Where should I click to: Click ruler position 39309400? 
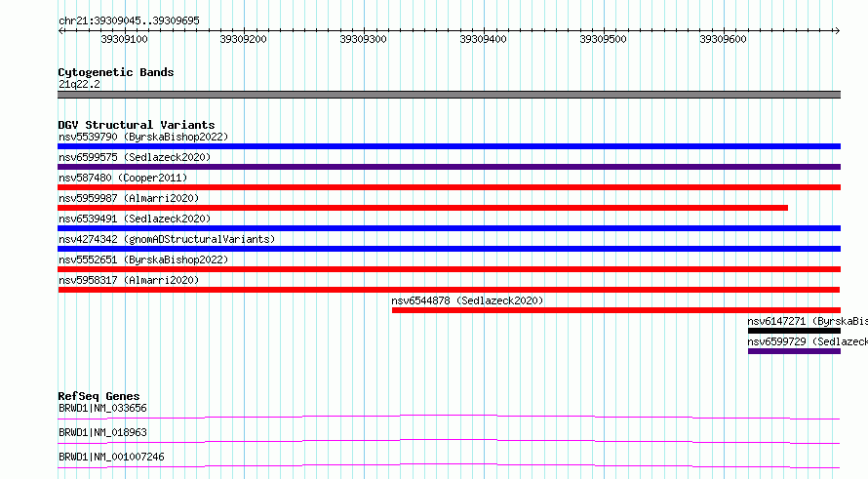click(484, 39)
